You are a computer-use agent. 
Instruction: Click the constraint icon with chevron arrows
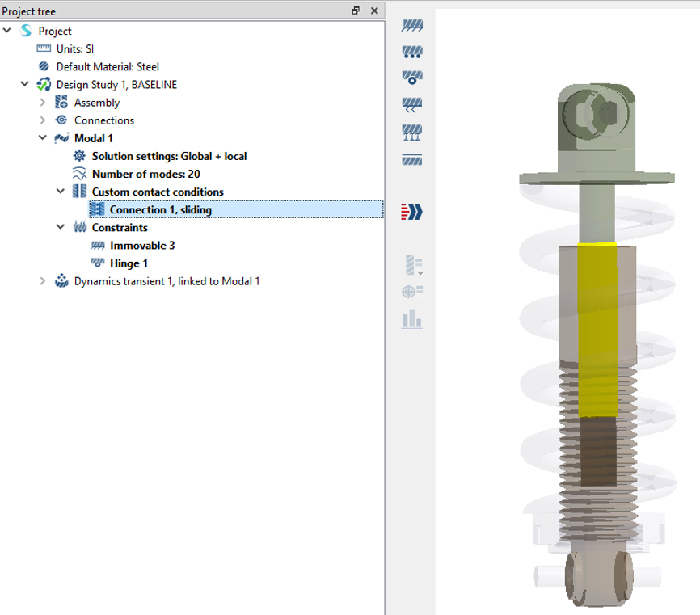[412, 105]
